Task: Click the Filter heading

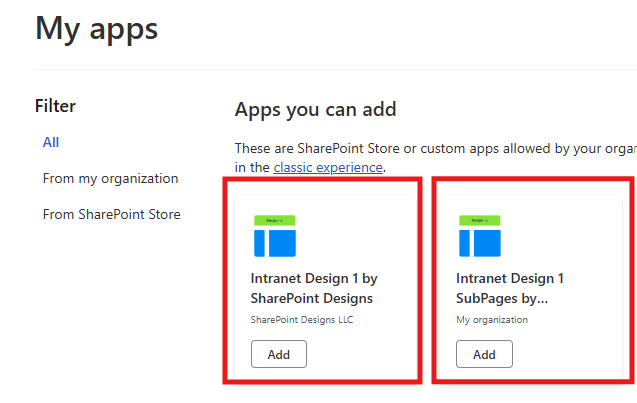Action: [55, 106]
